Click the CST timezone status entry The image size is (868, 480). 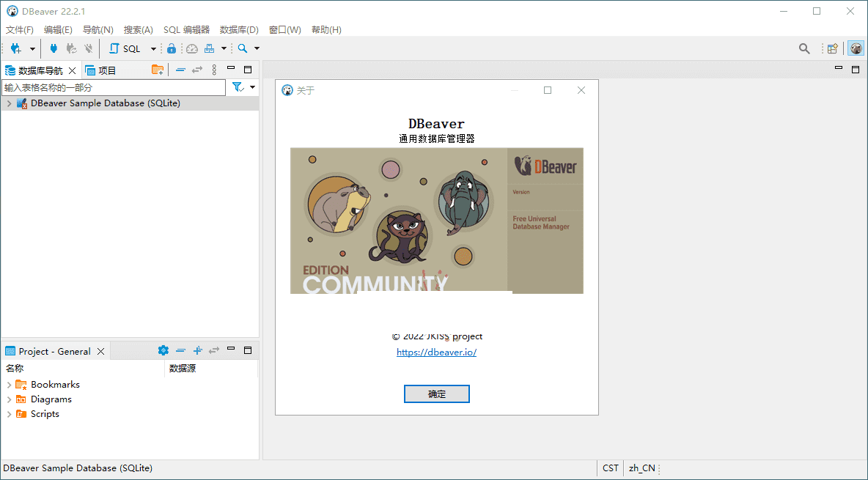611,468
